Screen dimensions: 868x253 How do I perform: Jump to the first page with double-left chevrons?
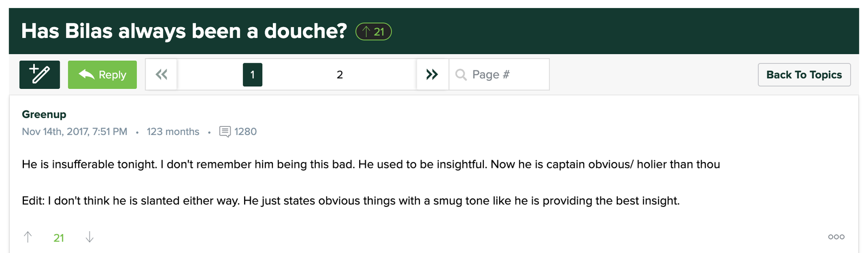pyautogui.click(x=161, y=75)
